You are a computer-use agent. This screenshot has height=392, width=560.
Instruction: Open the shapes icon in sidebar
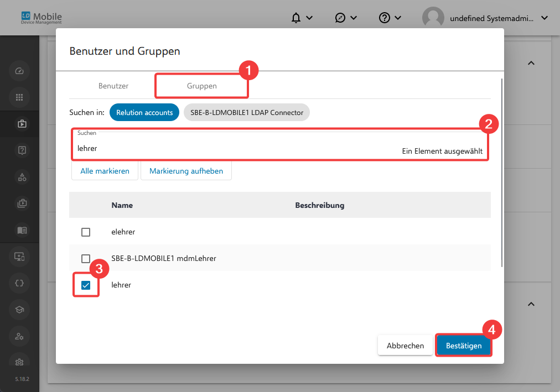22,177
